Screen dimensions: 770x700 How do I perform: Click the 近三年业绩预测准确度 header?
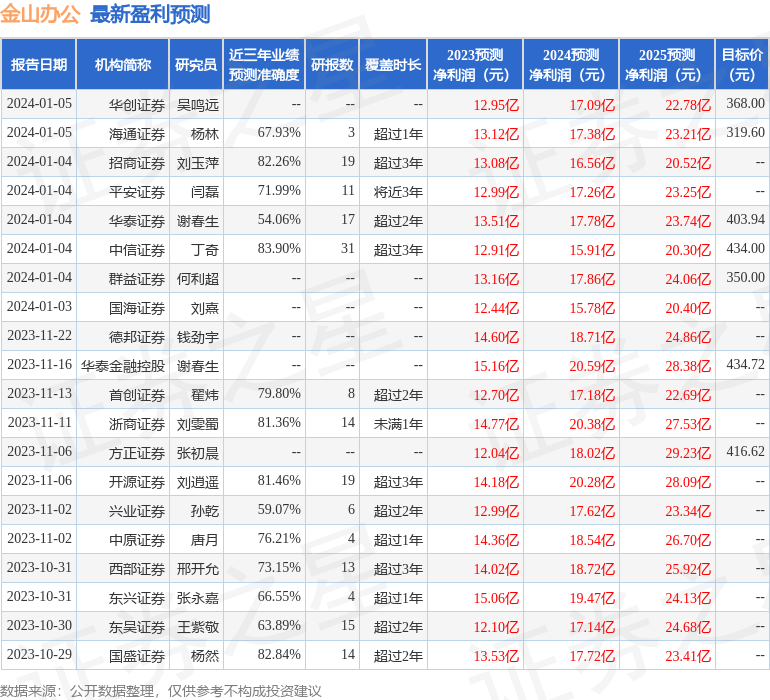(x=264, y=64)
